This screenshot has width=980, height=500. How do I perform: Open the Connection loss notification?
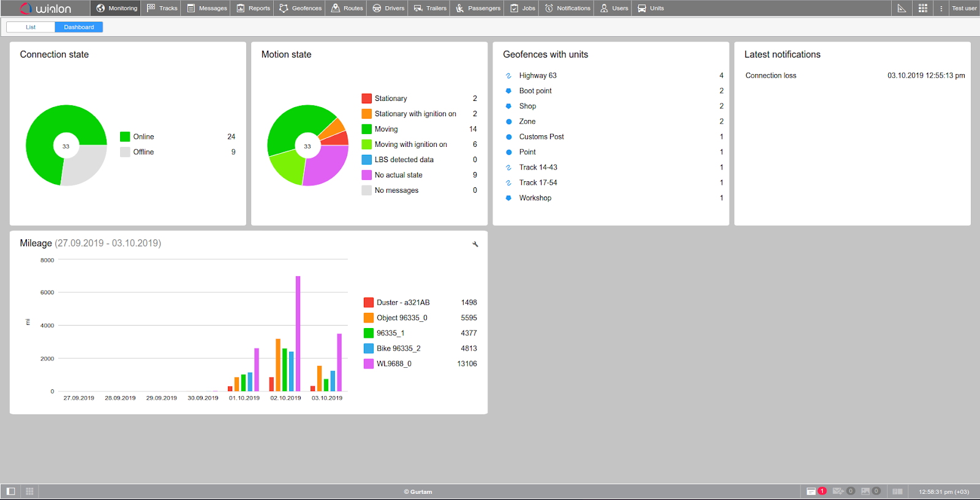(x=771, y=75)
